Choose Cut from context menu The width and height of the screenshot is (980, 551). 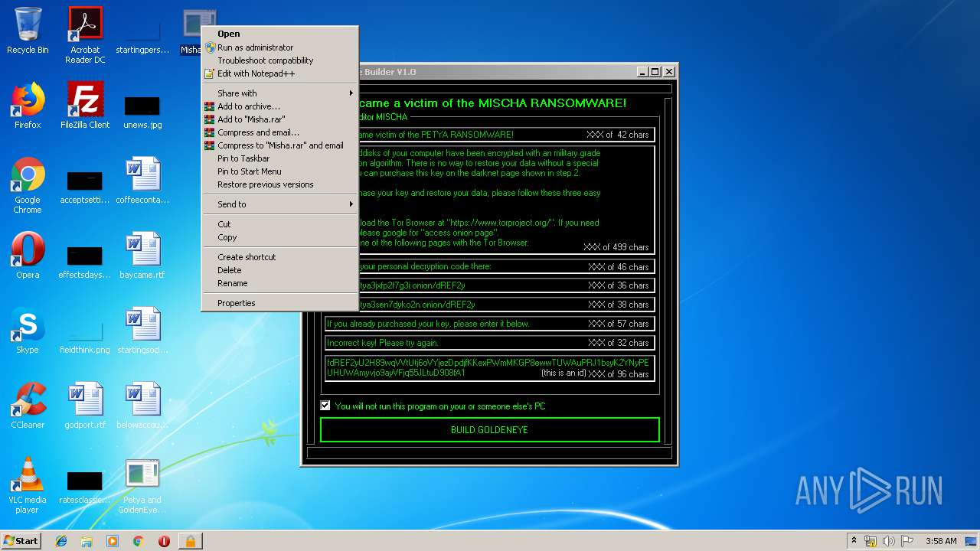(x=279, y=224)
